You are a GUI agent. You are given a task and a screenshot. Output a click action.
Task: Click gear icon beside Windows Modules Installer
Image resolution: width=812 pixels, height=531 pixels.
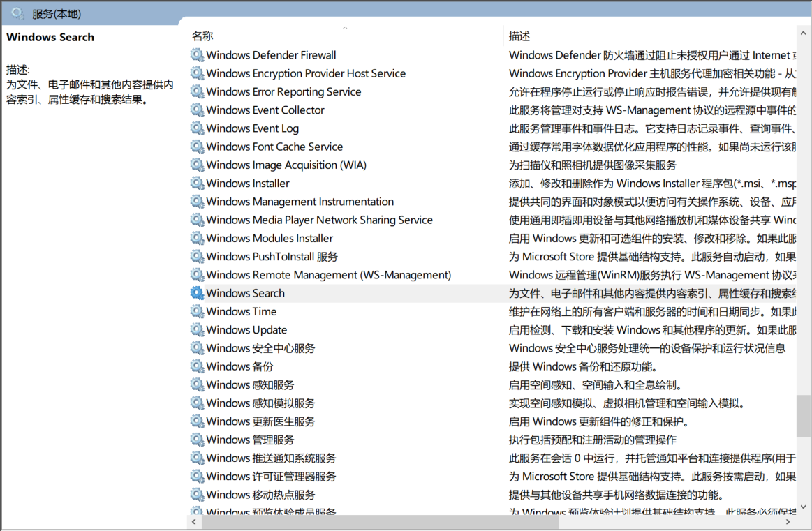197,238
